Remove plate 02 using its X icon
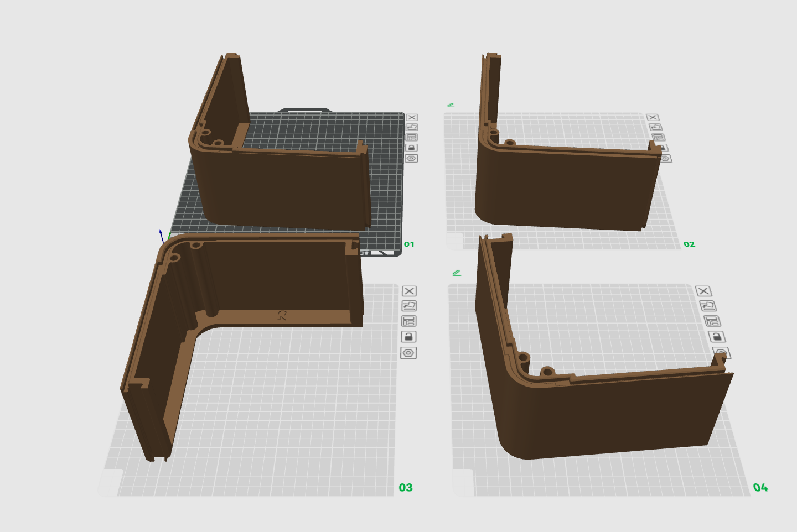Viewport: 797px width, 532px height. (x=653, y=117)
